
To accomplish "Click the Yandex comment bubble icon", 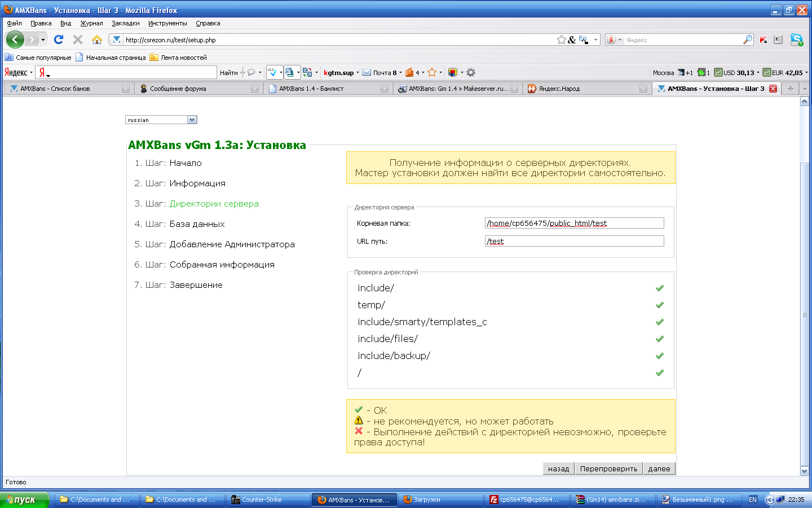I will click(251, 72).
